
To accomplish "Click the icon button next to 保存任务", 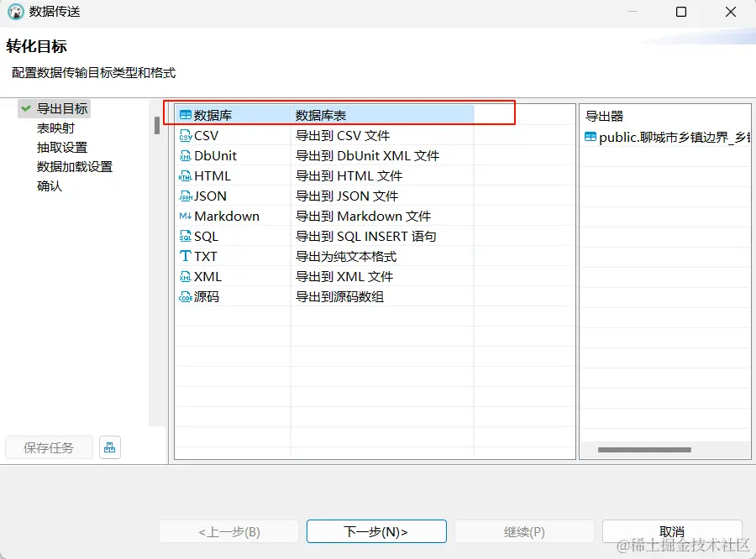I will 110,447.
